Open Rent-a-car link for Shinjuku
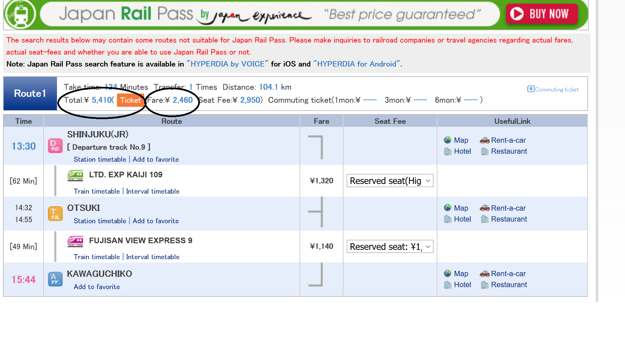 coord(508,140)
